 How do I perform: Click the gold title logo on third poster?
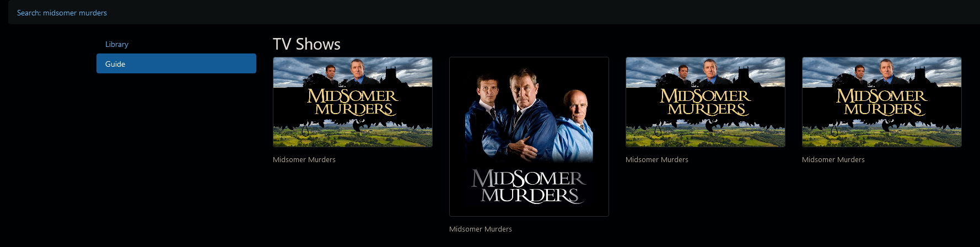coord(706,103)
